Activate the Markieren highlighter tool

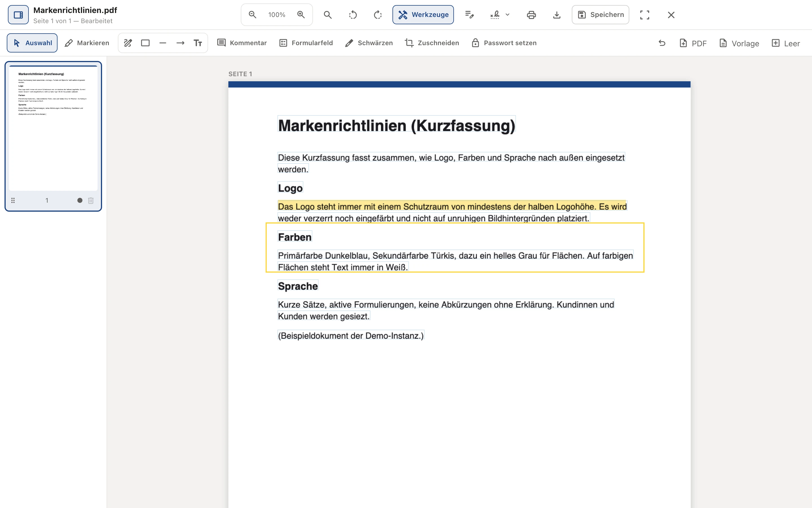87,43
